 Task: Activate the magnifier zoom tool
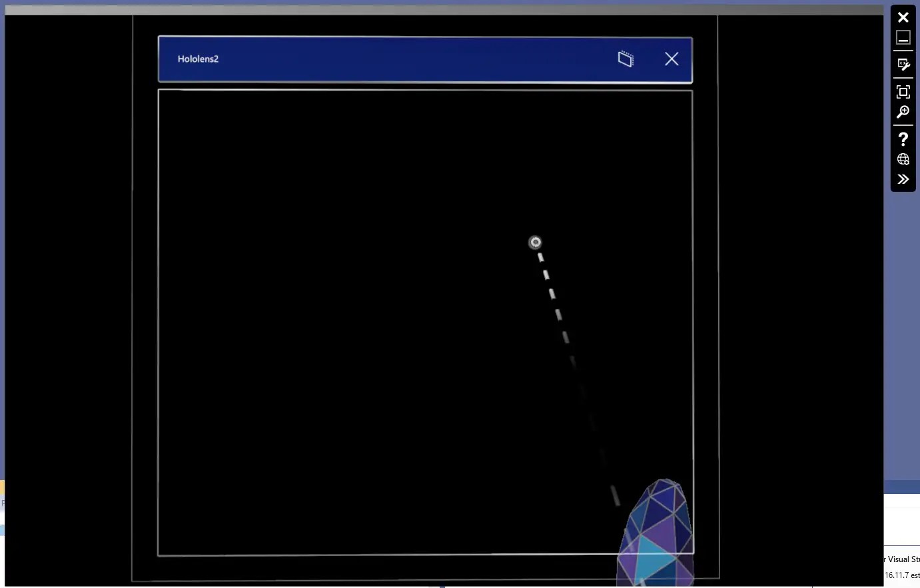pyautogui.click(x=903, y=112)
